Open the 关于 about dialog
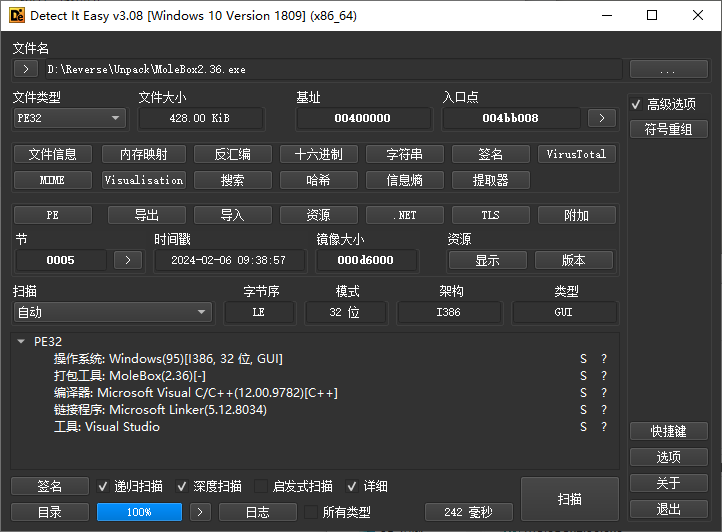 tap(669, 483)
